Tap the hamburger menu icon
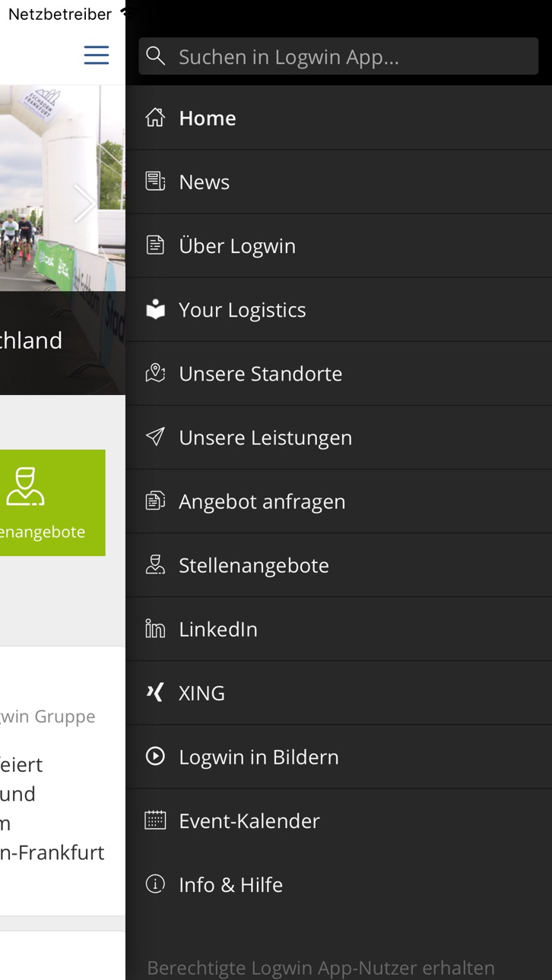The image size is (552, 980). click(x=97, y=55)
